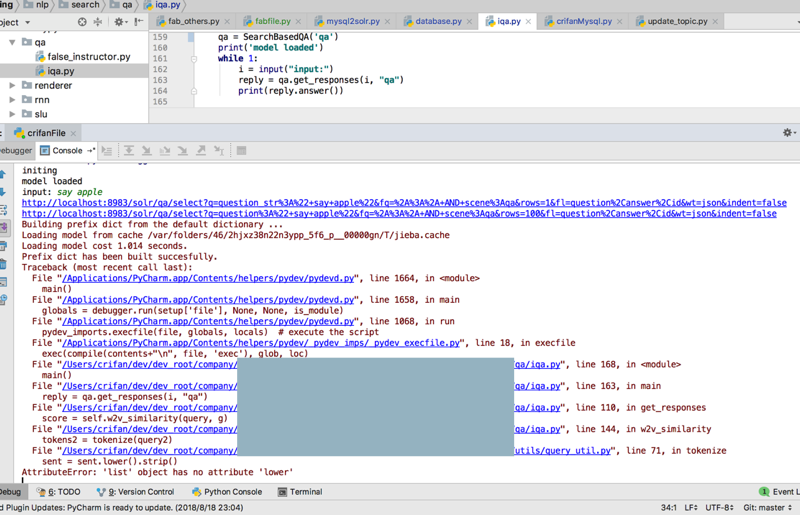Click iqa.py in breadcrumb bar
This screenshot has height=515, width=800.
point(162,5)
